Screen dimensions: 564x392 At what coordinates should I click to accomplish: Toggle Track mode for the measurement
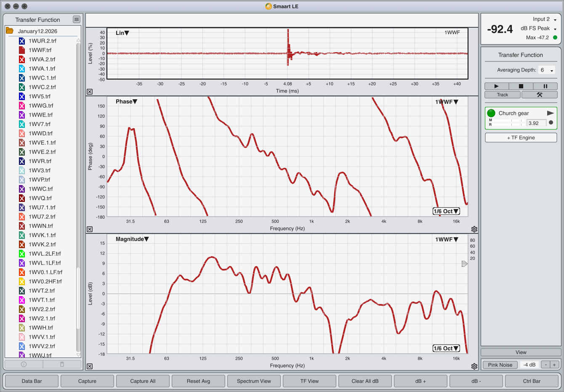(502, 94)
